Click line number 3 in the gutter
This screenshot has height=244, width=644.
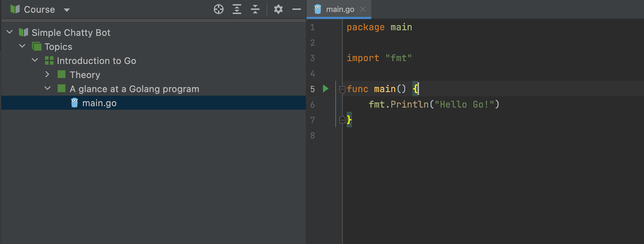[x=312, y=58]
